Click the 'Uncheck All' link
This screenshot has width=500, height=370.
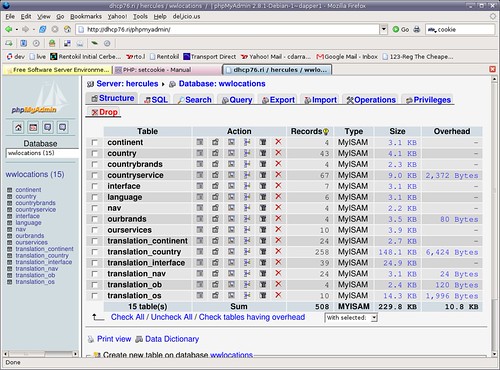[x=171, y=317]
